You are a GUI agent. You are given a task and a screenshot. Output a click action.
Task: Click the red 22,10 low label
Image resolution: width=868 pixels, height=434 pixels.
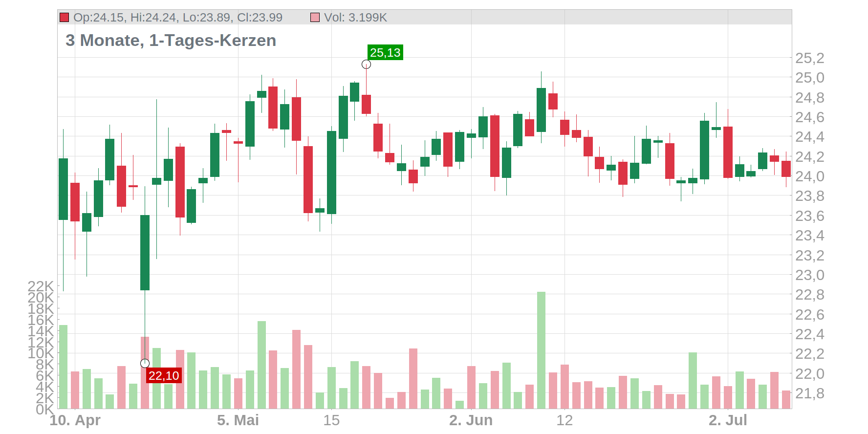(164, 375)
